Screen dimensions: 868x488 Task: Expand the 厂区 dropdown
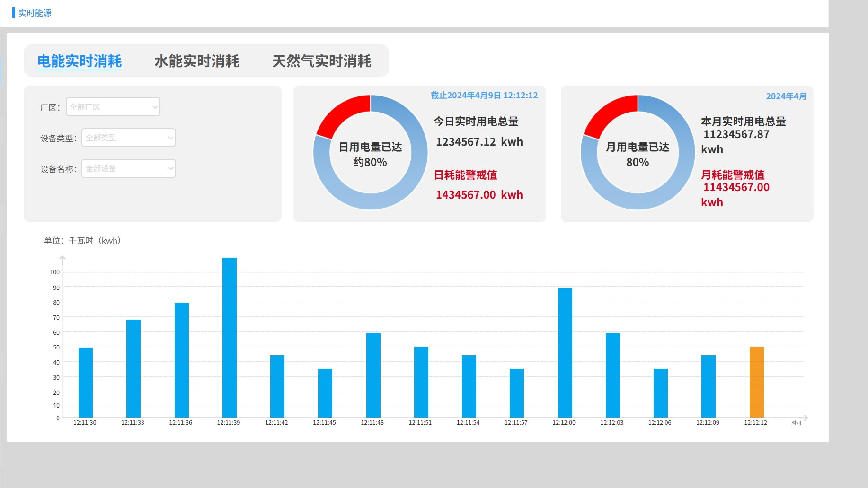(x=113, y=107)
